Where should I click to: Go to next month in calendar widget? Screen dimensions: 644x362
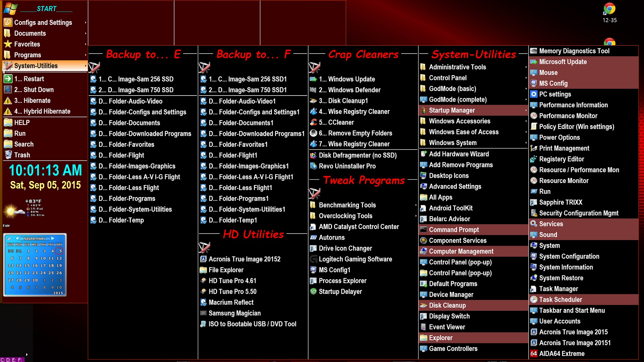coord(53,238)
